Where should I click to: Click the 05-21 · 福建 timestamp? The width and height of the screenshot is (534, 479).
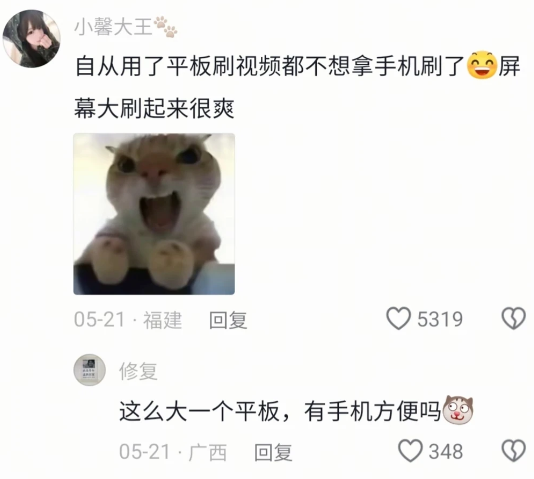[x=128, y=320]
